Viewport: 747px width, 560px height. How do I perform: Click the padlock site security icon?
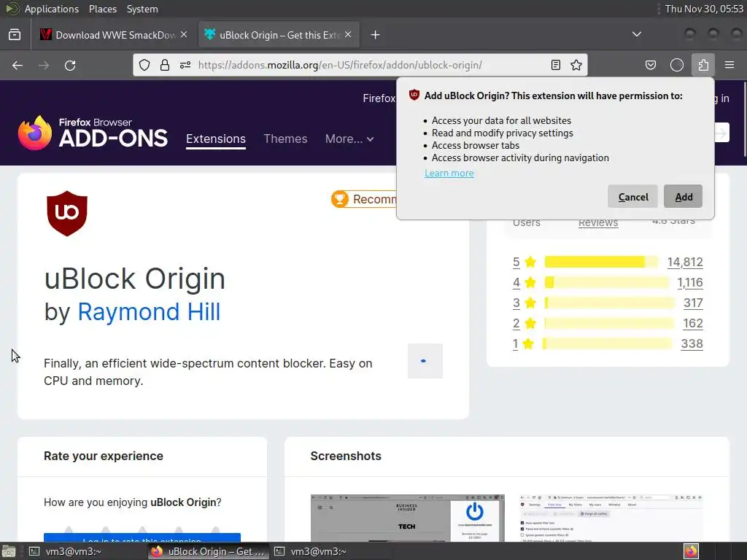point(165,65)
